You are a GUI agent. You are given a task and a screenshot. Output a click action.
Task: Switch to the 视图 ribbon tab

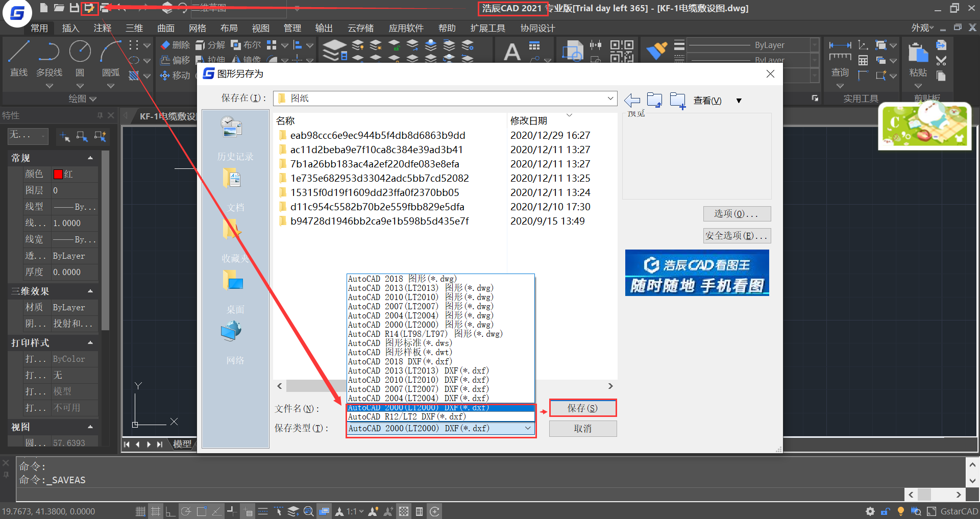(260, 28)
